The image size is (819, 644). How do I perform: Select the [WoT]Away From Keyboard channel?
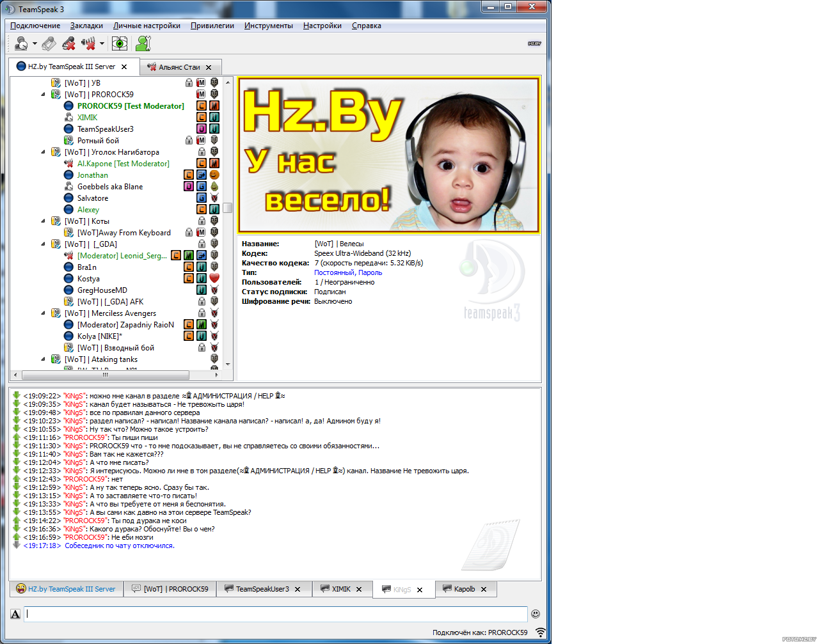coord(124,233)
